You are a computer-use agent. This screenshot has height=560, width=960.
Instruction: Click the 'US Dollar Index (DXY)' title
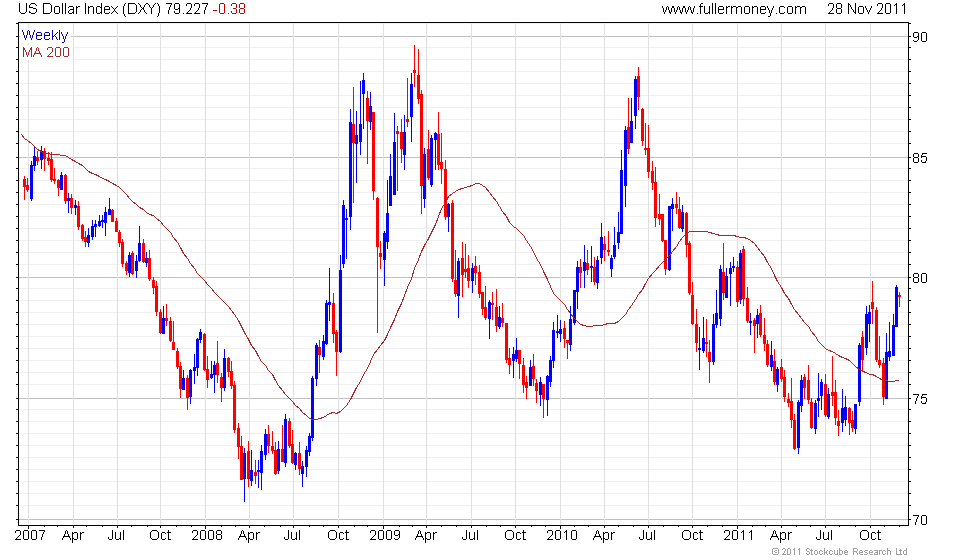coord(89,9)
